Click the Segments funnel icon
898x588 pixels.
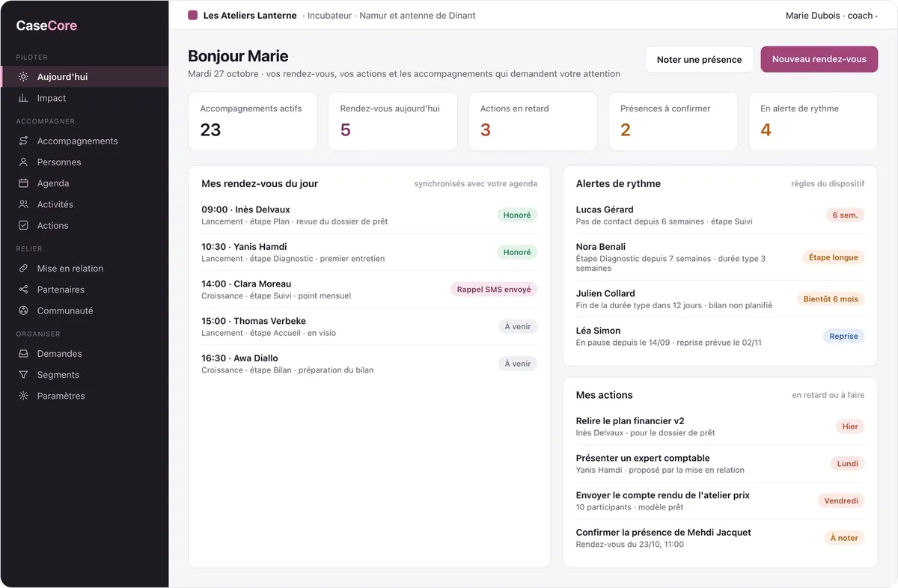(x=23, y=375)
